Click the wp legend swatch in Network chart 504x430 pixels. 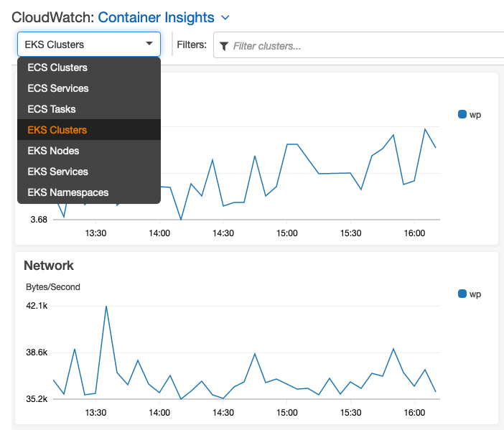click(x=462, y=294)
